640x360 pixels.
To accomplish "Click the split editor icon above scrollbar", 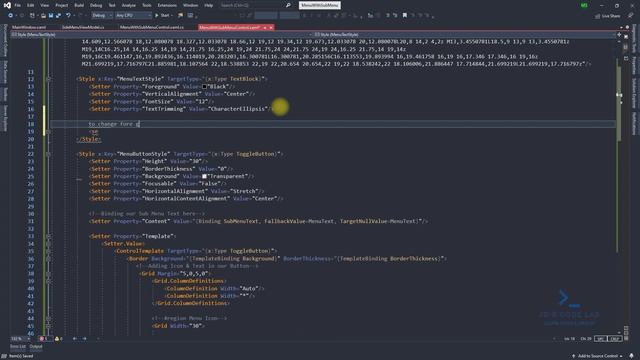I will (x=619, y=35).
